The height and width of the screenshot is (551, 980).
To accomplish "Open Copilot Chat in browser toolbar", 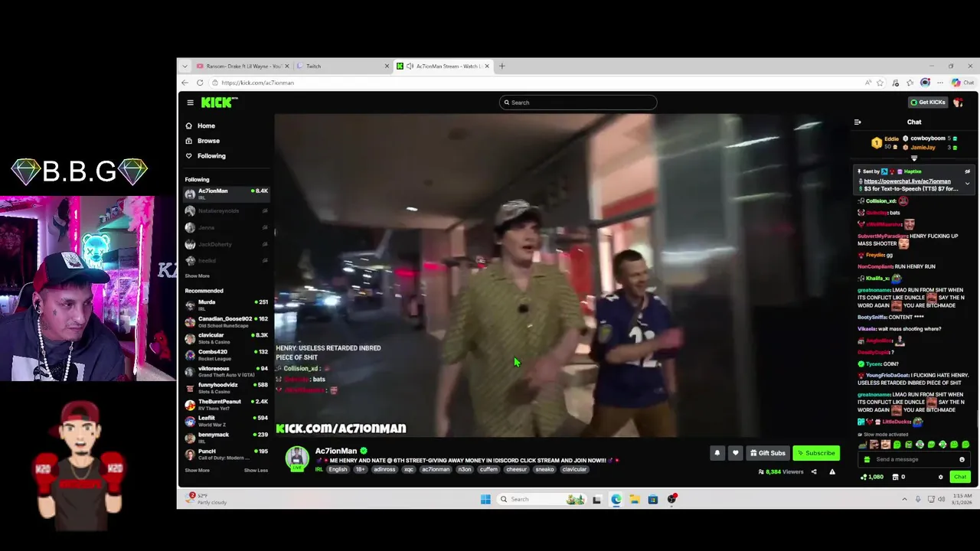I will 963,83.
